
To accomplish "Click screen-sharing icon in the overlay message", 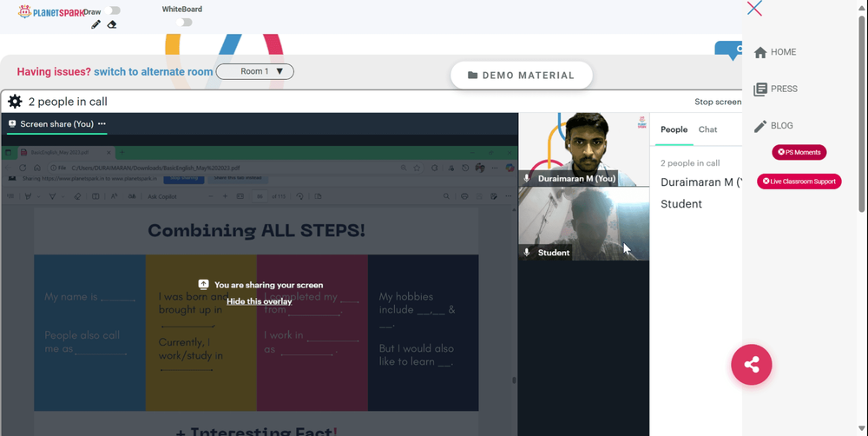I will click(204, 284).
